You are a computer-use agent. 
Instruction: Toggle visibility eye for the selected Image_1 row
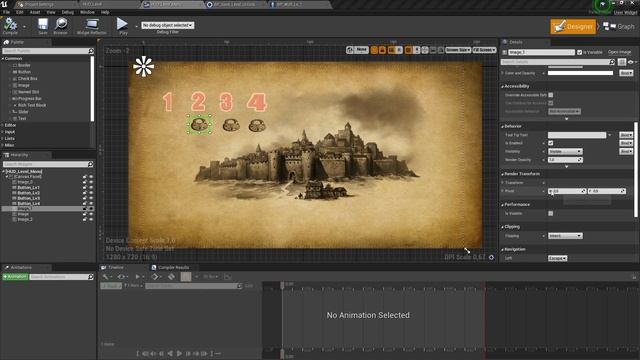pos(91,209)
